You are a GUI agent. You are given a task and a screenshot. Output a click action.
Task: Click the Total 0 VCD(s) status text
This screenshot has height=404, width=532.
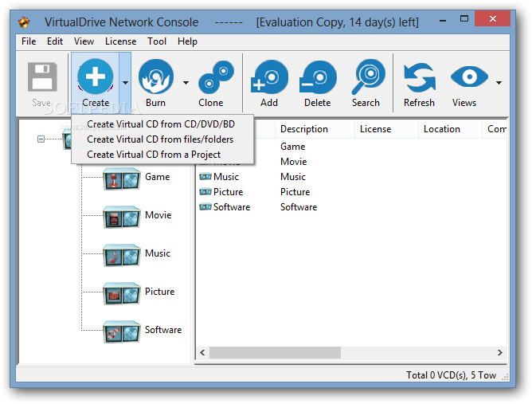[x=452, y=375]
